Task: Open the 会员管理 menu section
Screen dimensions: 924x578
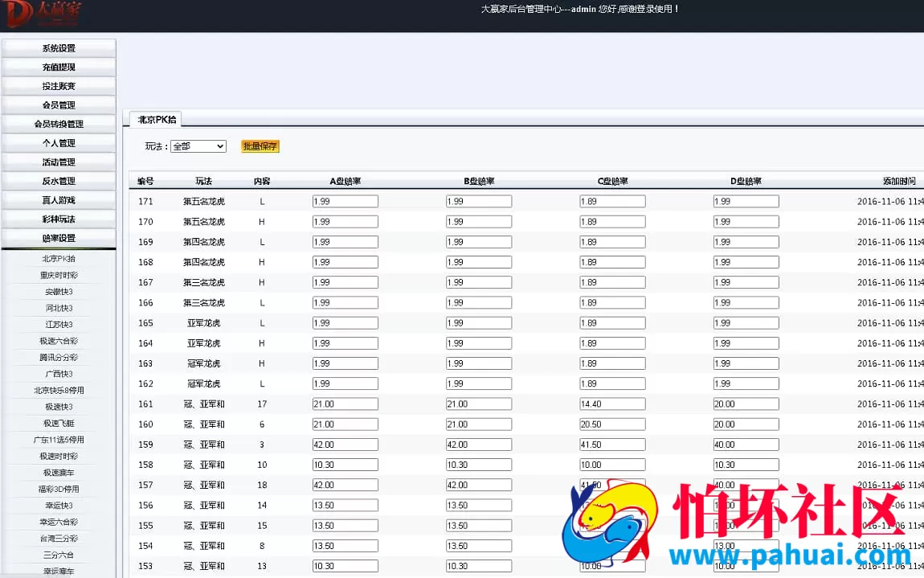Action: pyautogui.click(x=59, y=105)
